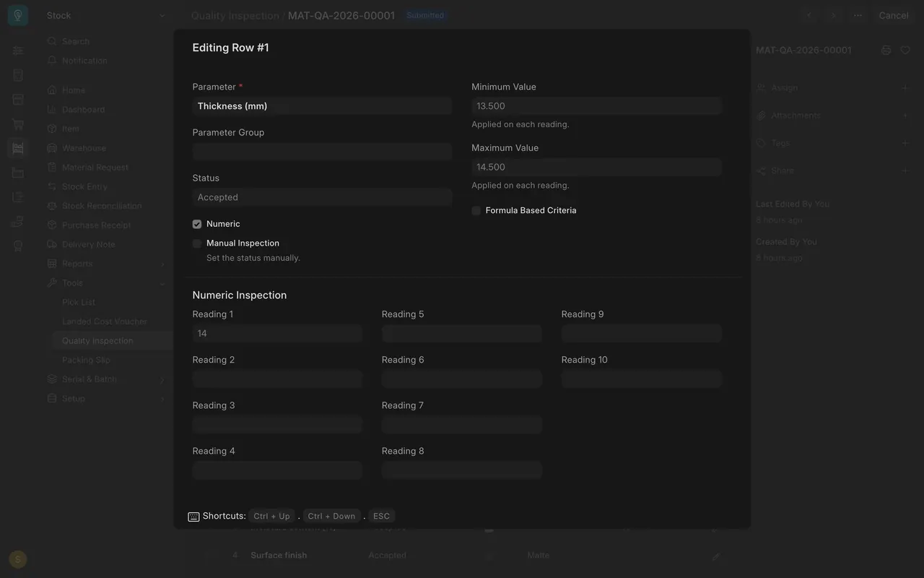
Task: Add a tag with the Tags plus
Action: click(905, 143)
